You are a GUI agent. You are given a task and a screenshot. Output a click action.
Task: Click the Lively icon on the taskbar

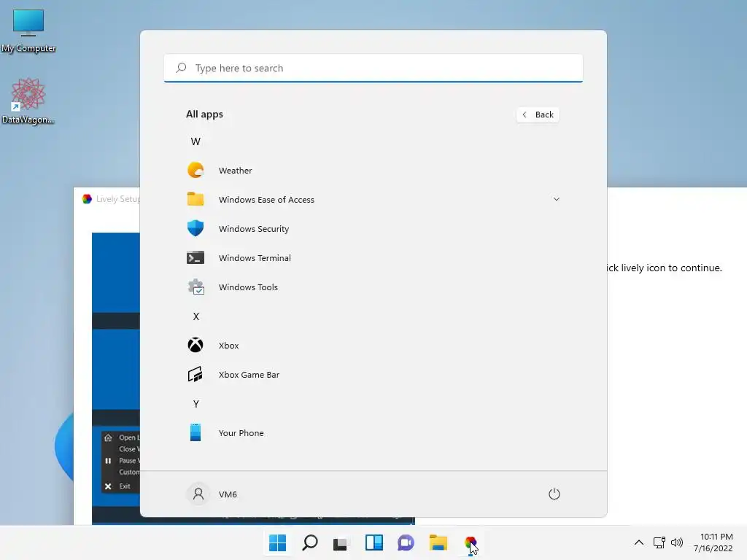pos(471,542)
